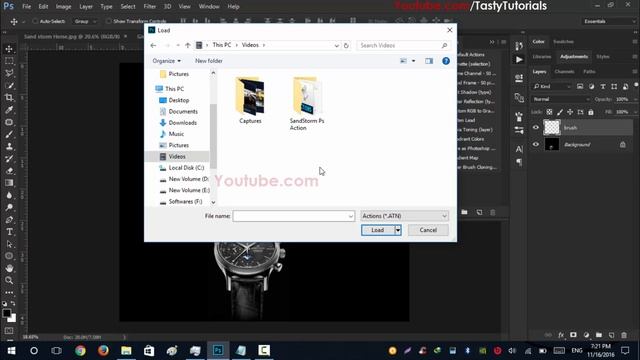Viewport: 640px width, 360px height.
Task: Hide the Background layer visibility eye
Action: point(536,144)
